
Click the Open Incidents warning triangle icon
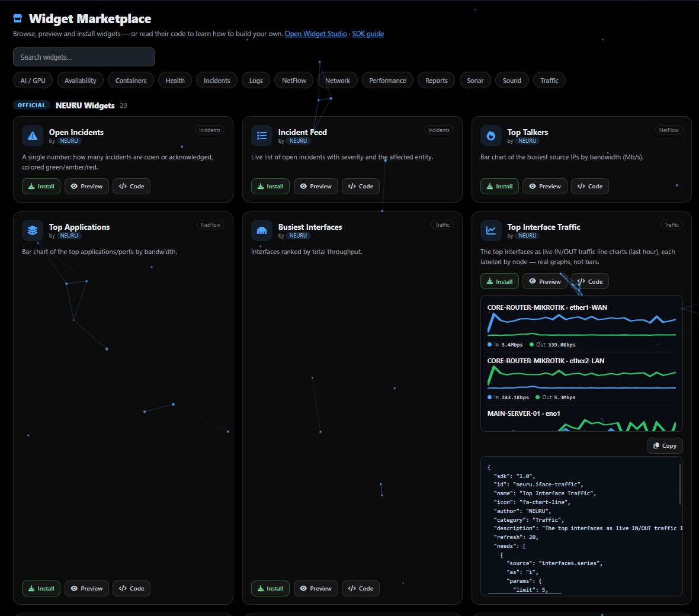point(33,136)
